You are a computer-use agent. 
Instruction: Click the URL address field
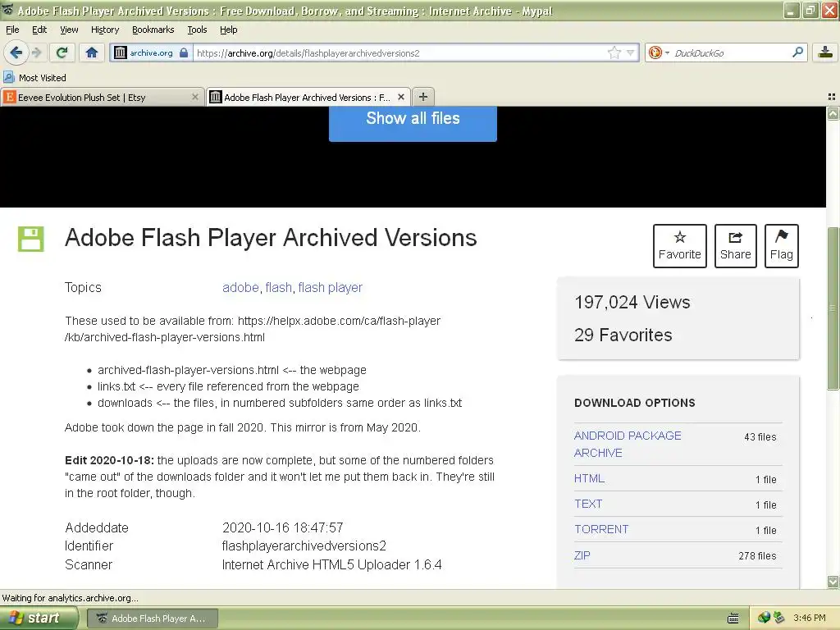(399, 52)
